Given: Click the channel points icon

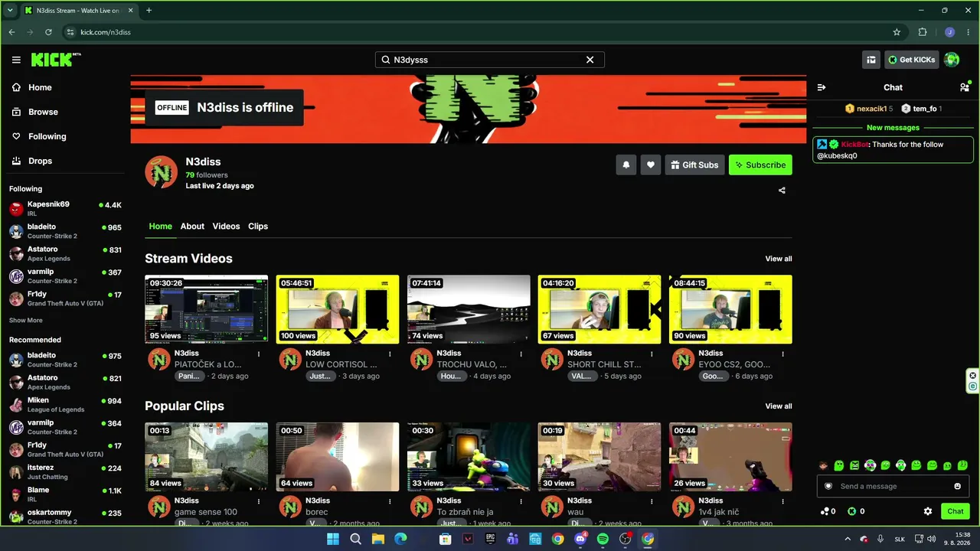Looking at the screenshot, I should tap(825, 511).
